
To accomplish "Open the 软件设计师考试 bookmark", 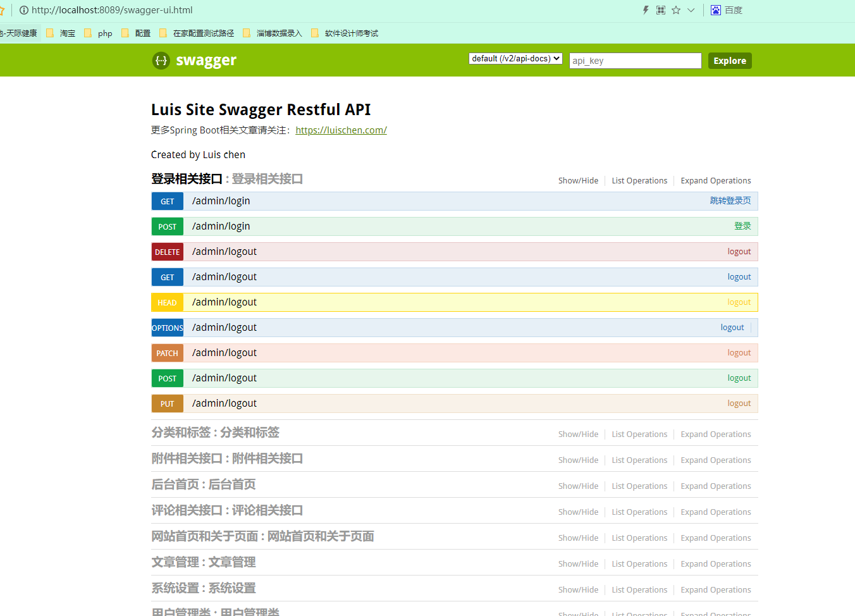I will point(345,34).
